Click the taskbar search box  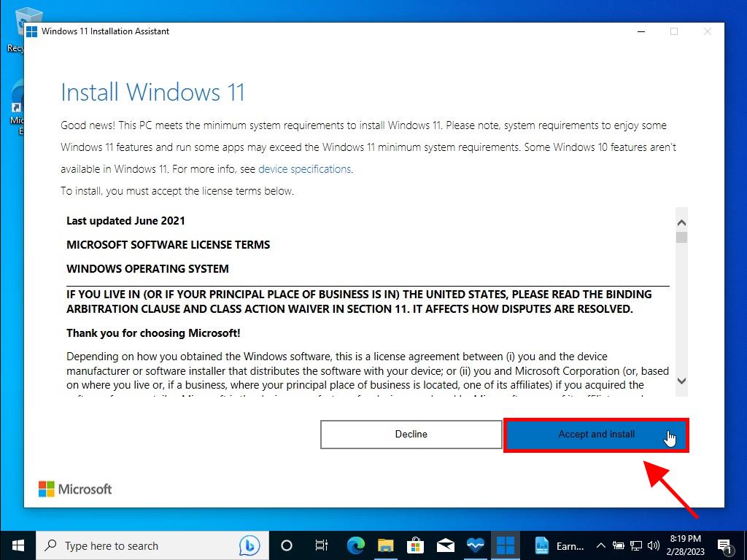[139, 545]
